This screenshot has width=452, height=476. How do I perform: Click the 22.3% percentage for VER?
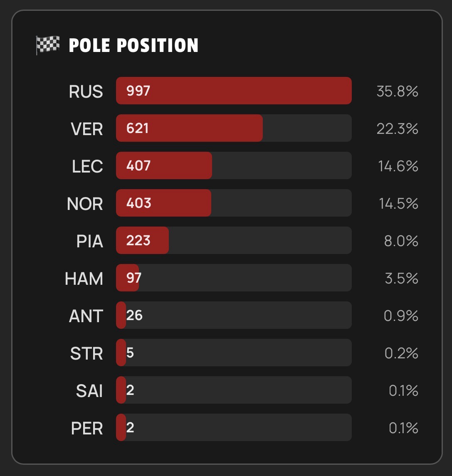pos(397,129)
